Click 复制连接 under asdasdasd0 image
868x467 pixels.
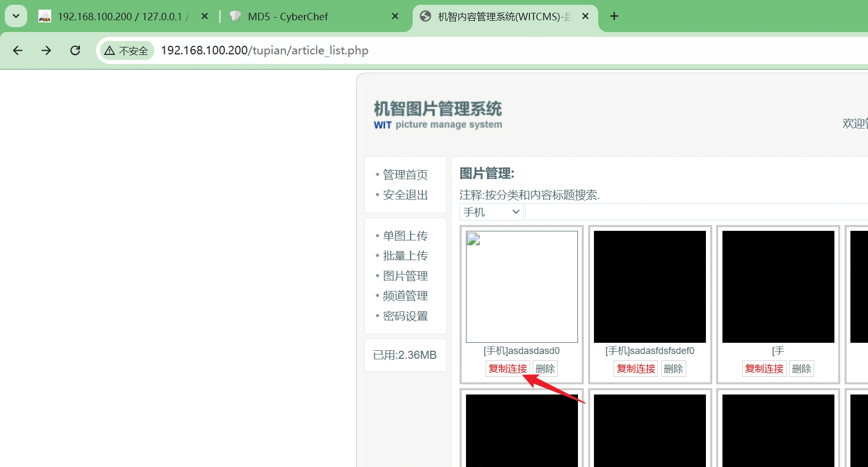(508, 369)
